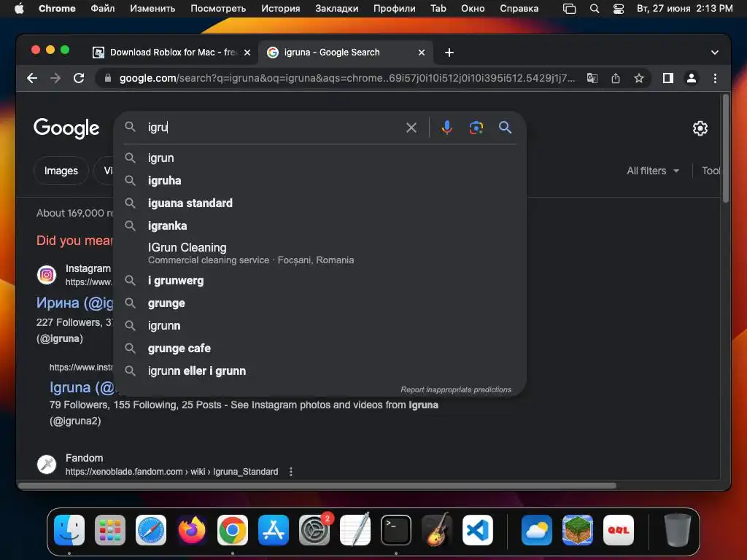Open the Chrome three-dot menu

click(715, 78)
